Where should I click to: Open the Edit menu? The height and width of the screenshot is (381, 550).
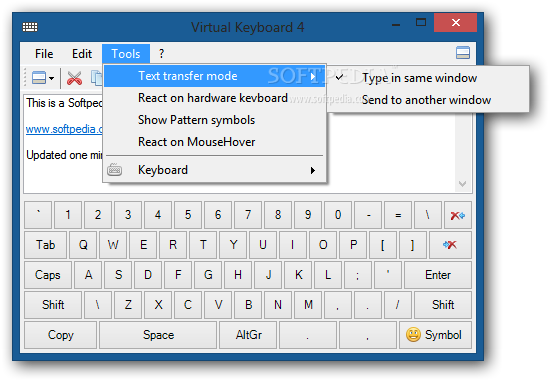(82, 54)
